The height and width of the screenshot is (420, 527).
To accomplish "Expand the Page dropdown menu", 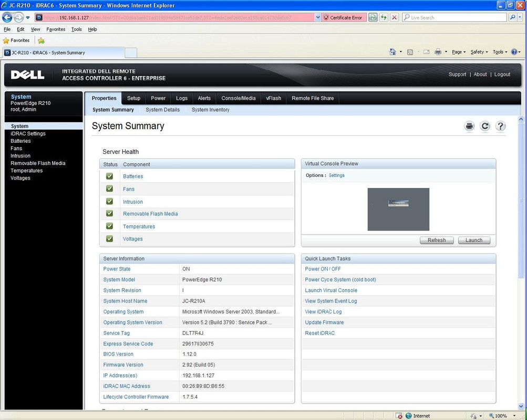I will click(x=459, y=52).
